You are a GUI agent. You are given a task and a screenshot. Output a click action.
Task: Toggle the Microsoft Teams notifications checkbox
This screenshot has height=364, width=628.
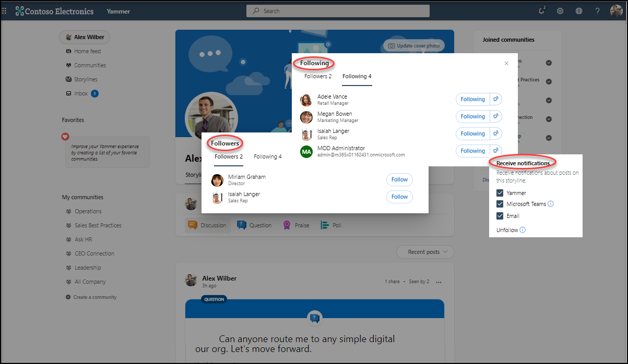500,204
